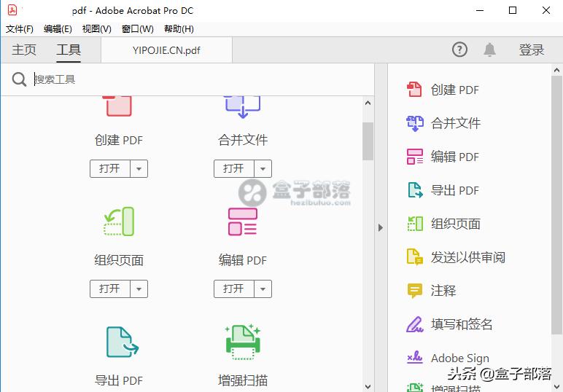Expand dropdown arrow beside 创建 PDF 打开
563x392 pixels.
(x=139, y=168)
